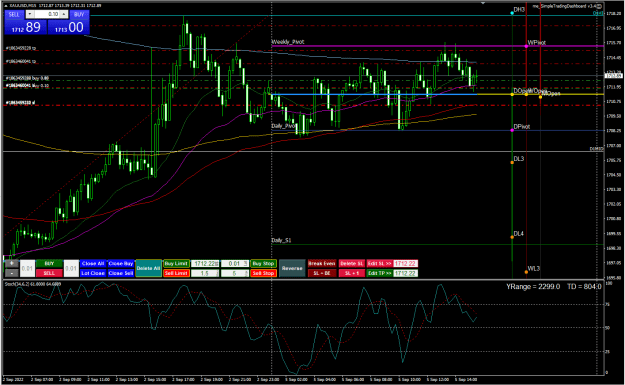The height and width of the screenshot is (385, 625).
Task: Collapse the one-click trading panel triangle
Action: 6,6
